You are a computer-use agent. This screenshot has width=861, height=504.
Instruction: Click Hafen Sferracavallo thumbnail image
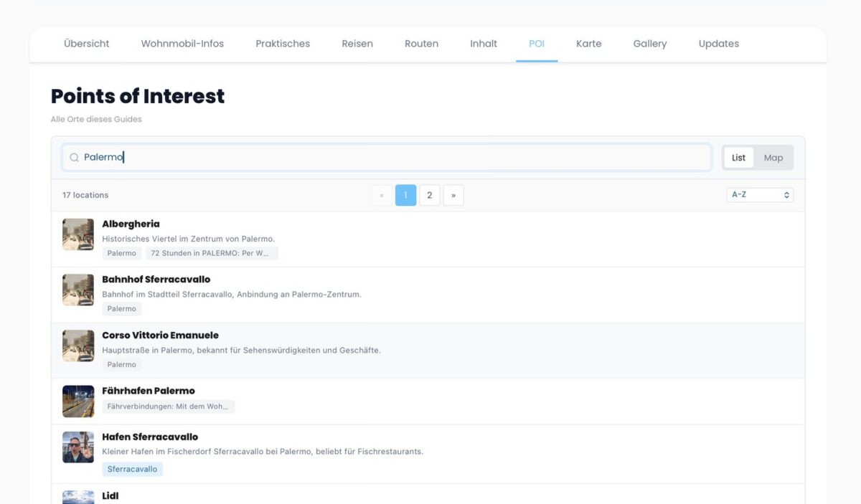(x=78, y=447)
